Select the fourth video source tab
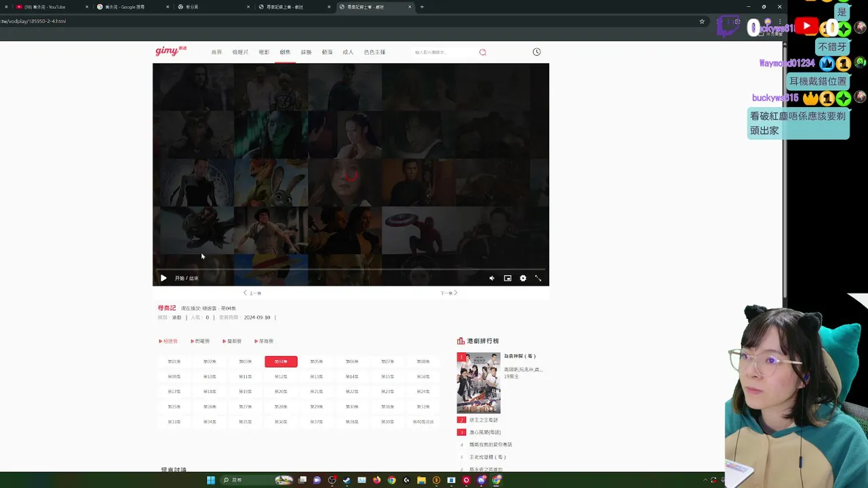868x488 pixels. [264, 341]
